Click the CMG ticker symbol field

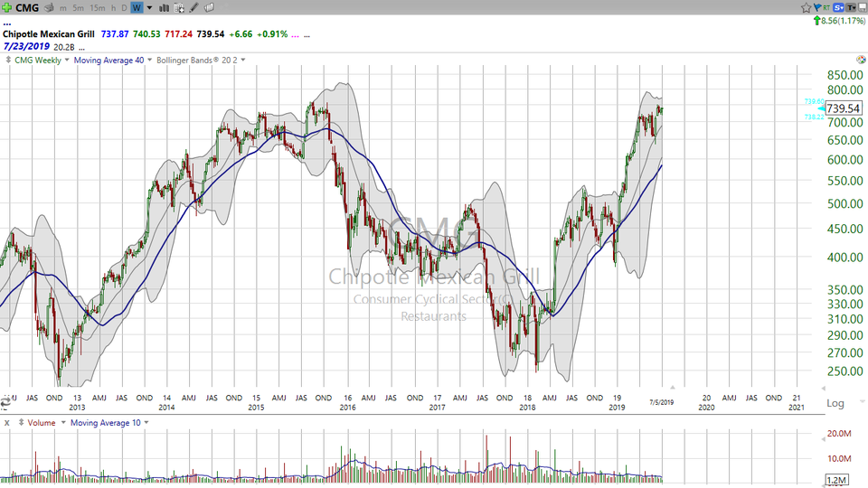pos(26,8)
